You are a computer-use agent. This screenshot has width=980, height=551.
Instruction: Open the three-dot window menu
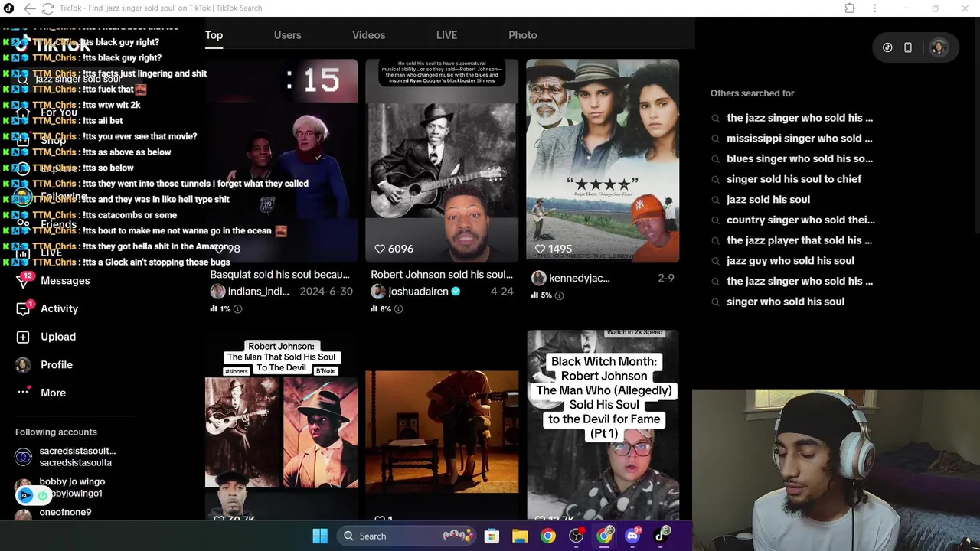pyautogui.click(x=874, y=8)
